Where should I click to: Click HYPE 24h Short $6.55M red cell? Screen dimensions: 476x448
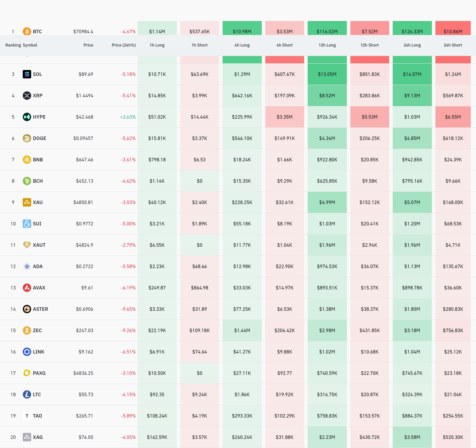click(x=453, y=117)
